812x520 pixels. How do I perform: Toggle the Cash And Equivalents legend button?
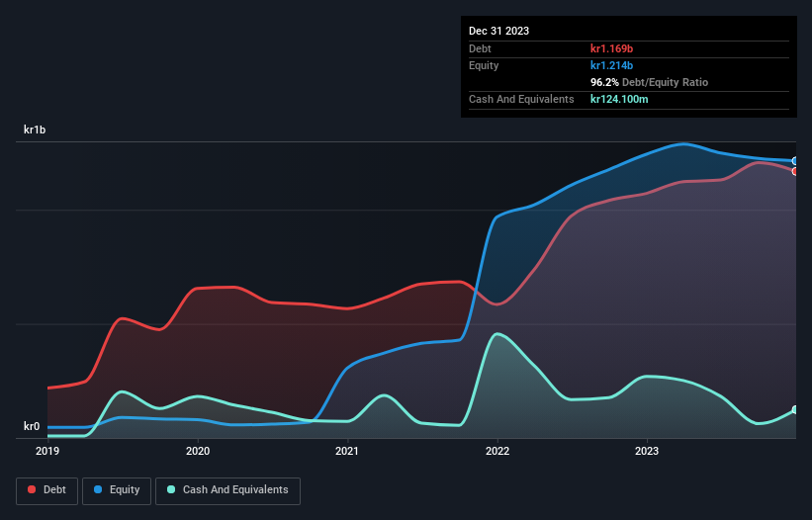[227, 490]
